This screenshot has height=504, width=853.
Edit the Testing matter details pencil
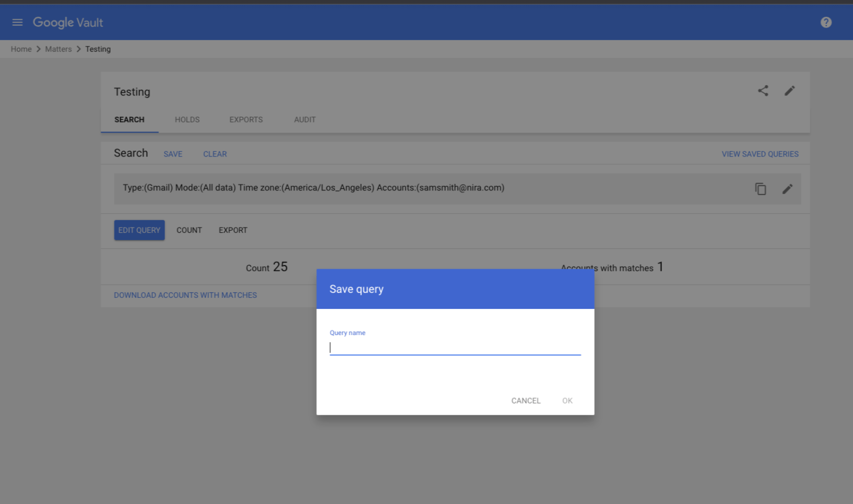790,91
